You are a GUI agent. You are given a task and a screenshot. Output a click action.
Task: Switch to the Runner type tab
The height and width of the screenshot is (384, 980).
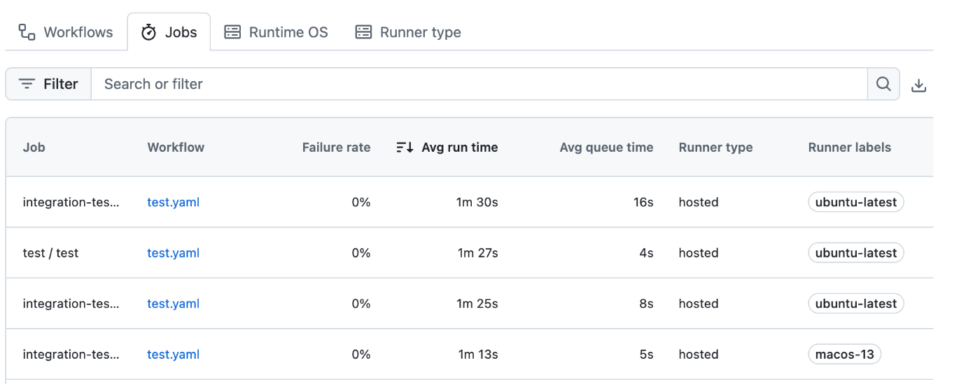pos(408,32)
